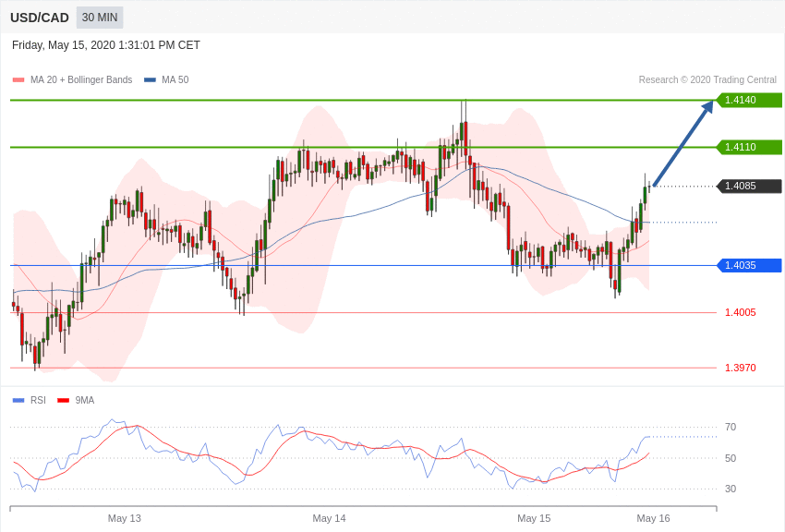Click the red 1.3970 support label
Viewport: 785px width, 532px height.
coord(741,368)
